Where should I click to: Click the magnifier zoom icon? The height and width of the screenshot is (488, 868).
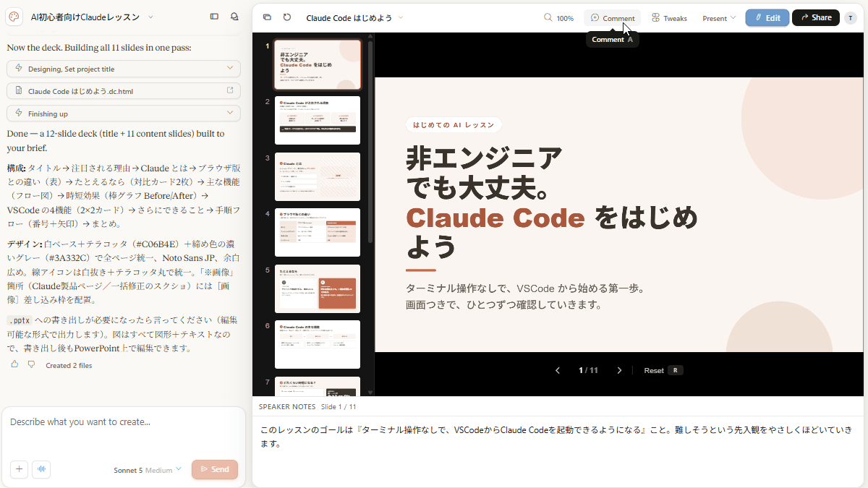548,17
